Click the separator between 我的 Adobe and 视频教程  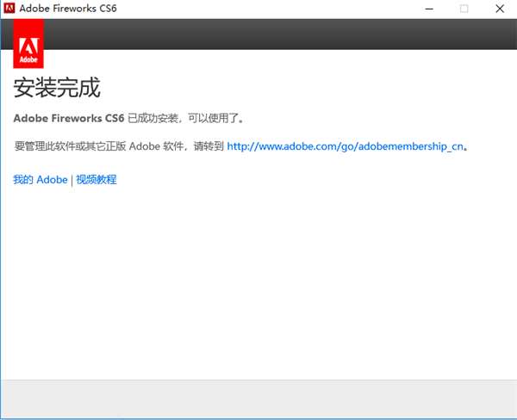coord(72,180)
